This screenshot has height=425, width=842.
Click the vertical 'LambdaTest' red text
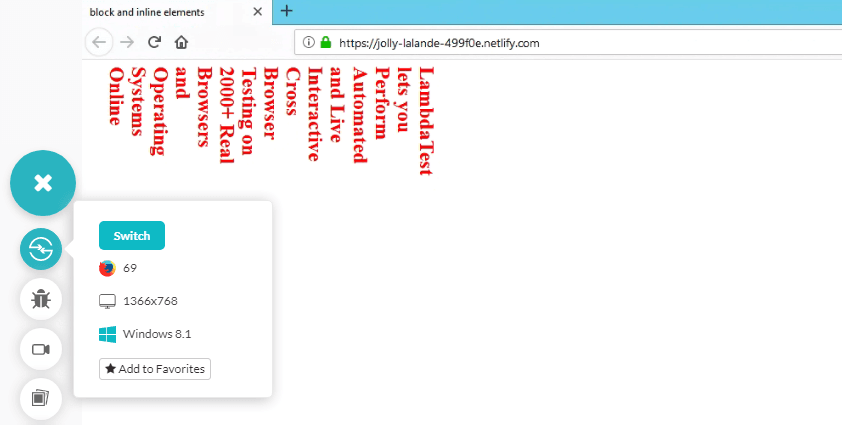point(426,121)
